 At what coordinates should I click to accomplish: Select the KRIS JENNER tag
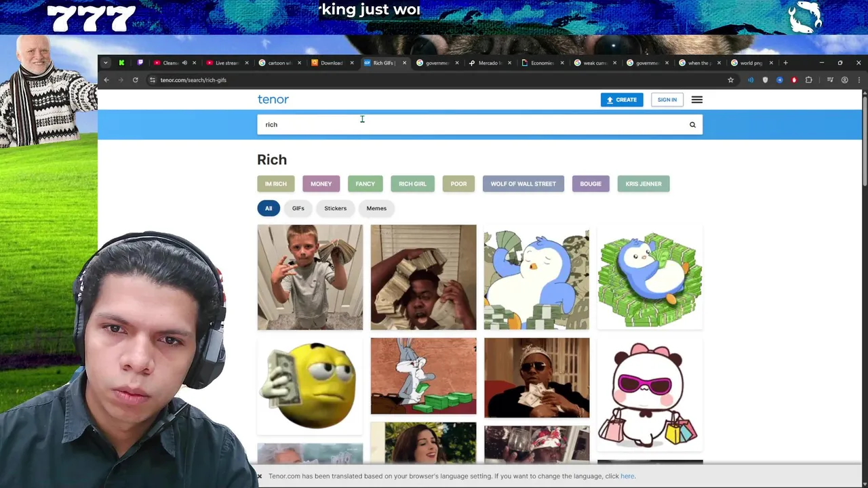point(644,184)
